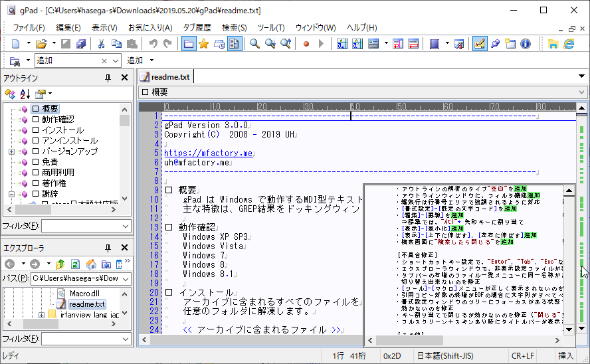Image resolution: width=590 pixels, height=364 pixels.
Task: Collapse the 謝辞 outline node
Action: [x=12, y=195]
